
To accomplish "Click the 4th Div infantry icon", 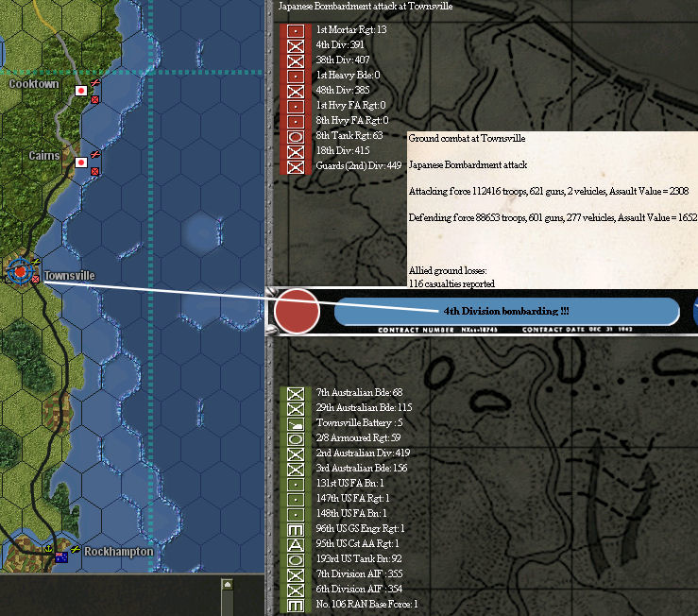I will [x=296, y=46].
